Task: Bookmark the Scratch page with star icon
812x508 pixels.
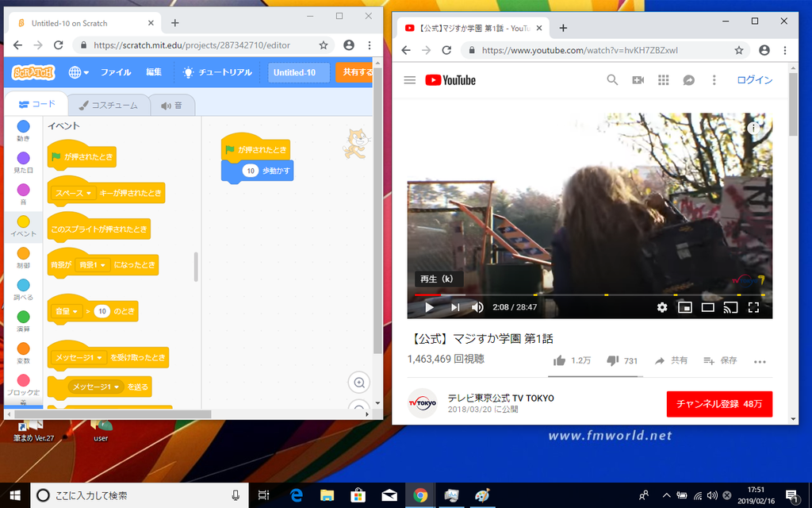Action: tap(324, 45)
